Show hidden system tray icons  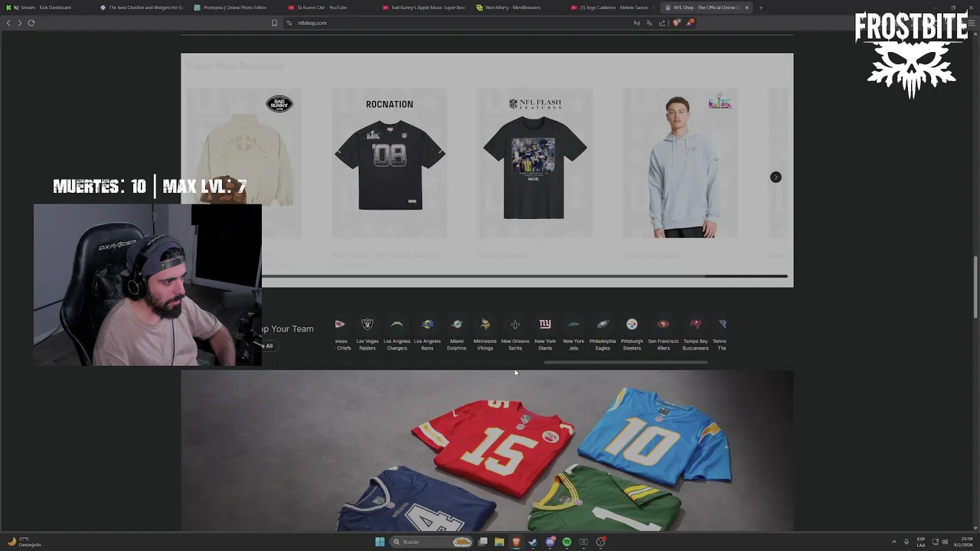[893, 542]
